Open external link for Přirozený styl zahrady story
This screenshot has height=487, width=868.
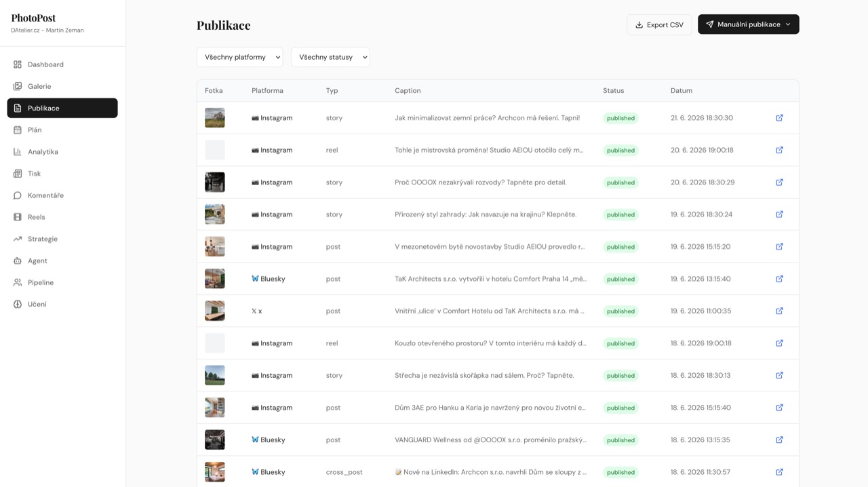pyautogui.click(x=779, y=214)
